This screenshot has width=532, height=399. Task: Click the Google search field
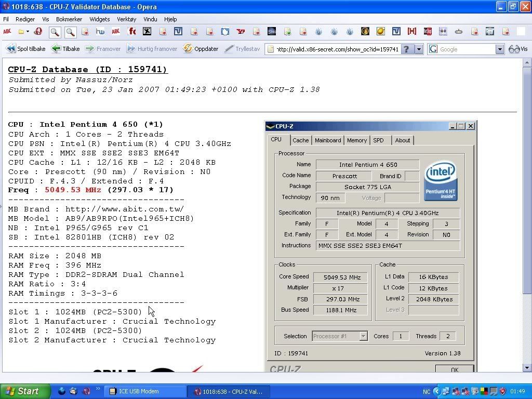tap(467, 49)
